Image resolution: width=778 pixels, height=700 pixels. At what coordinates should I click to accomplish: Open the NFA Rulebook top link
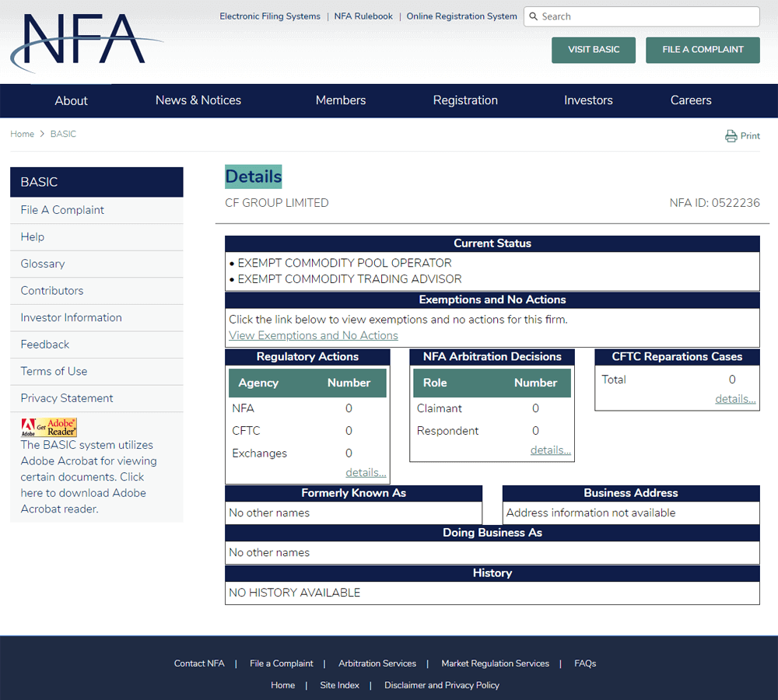(x=363, y=16)
